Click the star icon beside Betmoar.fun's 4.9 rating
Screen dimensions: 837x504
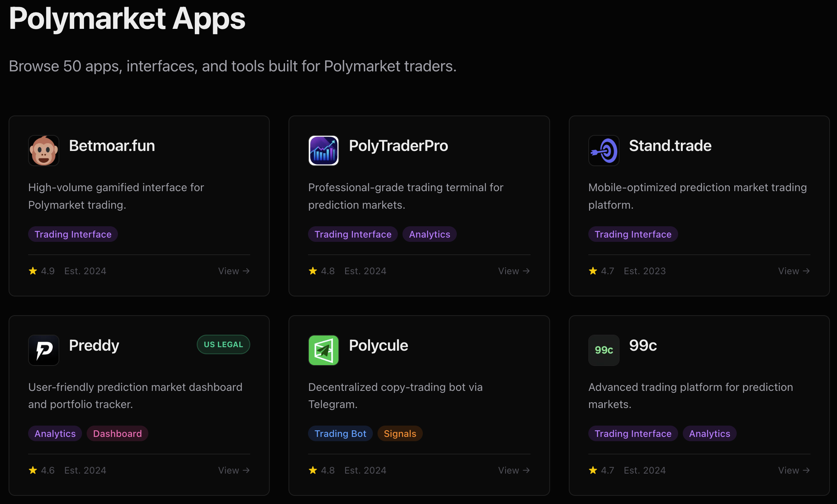click(32, 271)
